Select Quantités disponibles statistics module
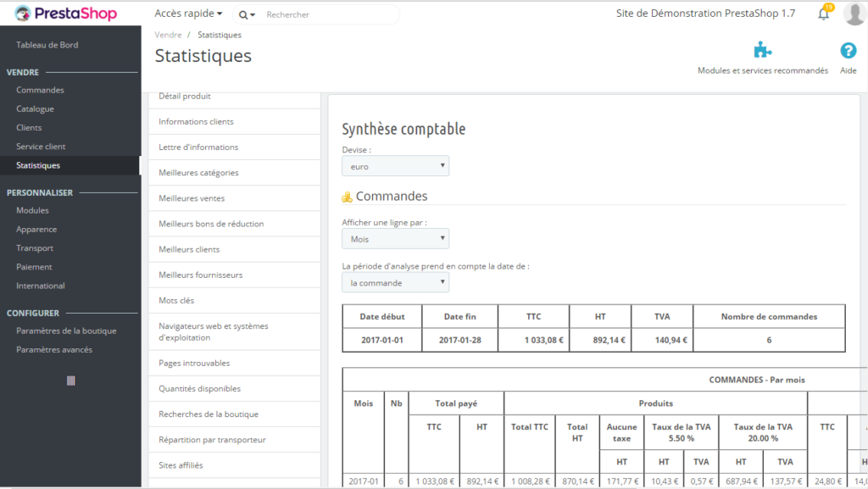Viewport: 868px width, 489px height. pos(234,388)
